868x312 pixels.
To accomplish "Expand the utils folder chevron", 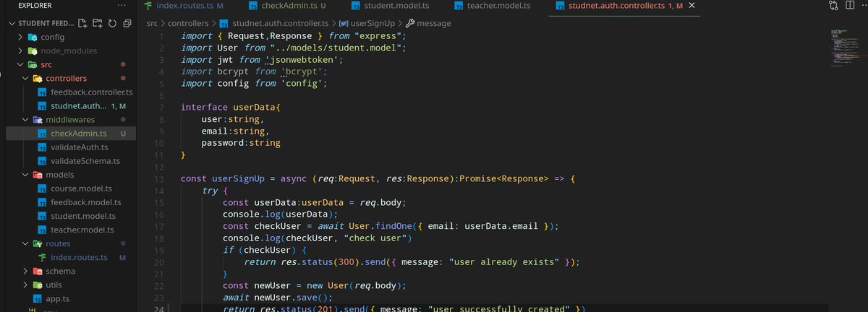I will 26,285.
